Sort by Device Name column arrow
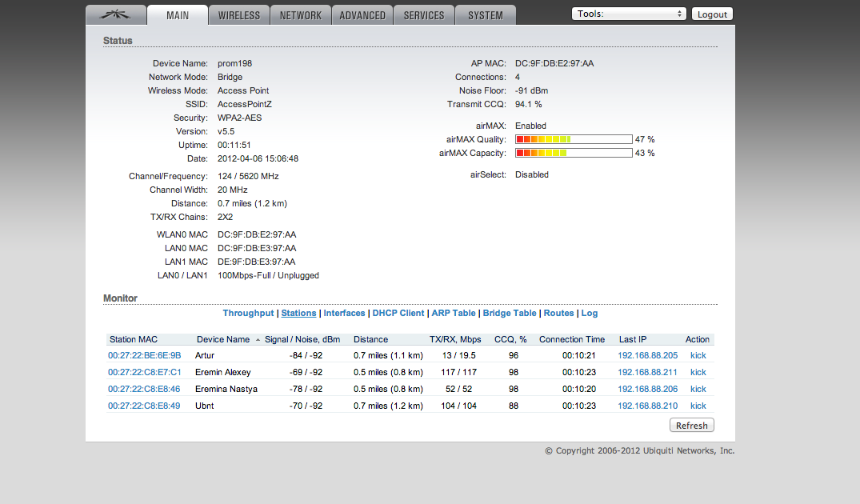The width and height of the screenshot is (860, 504). pos(258,340)
